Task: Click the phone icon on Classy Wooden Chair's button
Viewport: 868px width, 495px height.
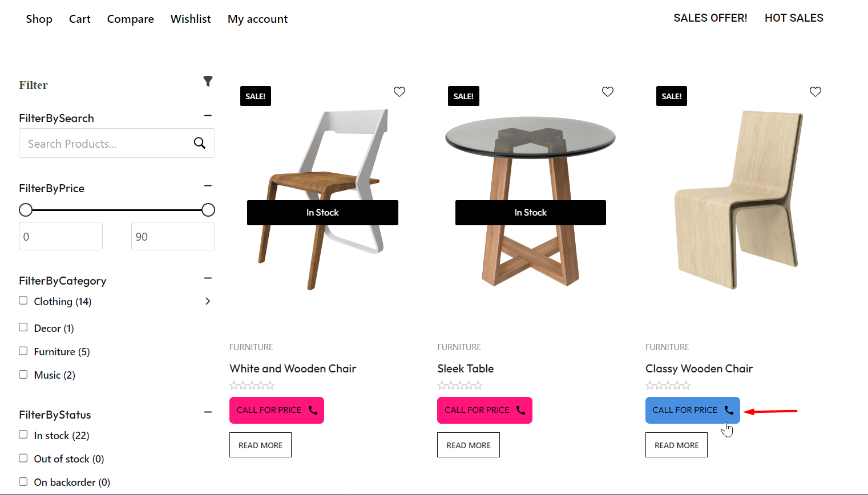Action: point(729,409)
